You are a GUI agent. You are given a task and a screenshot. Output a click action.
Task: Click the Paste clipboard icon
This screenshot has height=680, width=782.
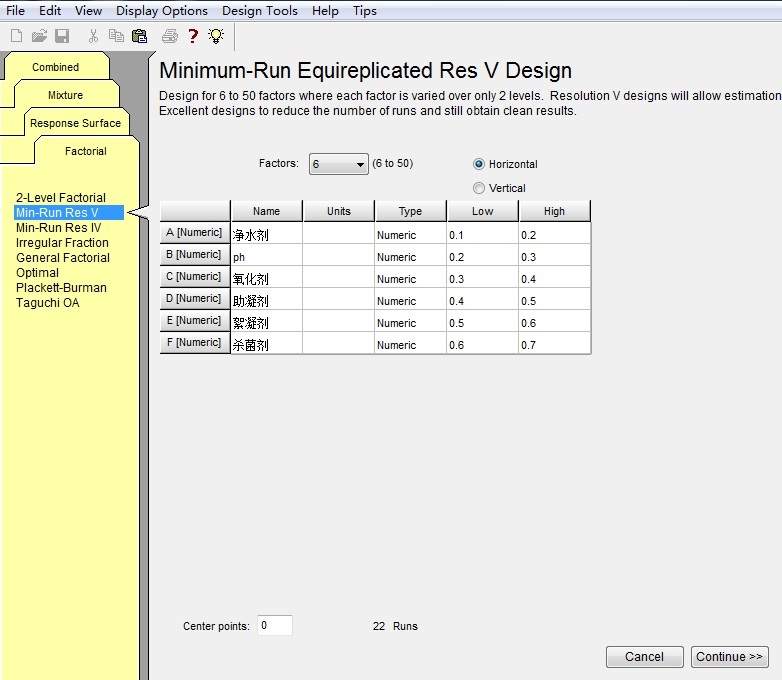tap(140, 36)
